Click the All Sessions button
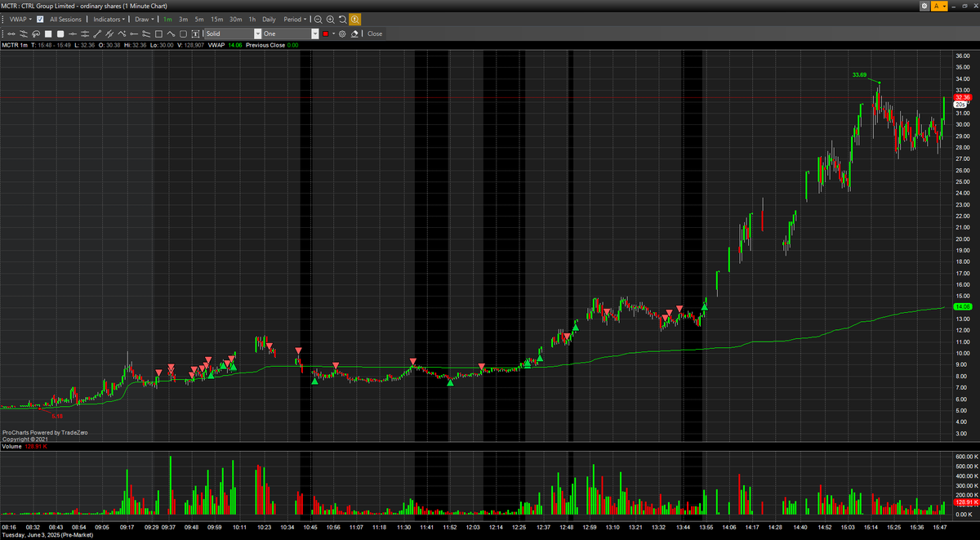The width and height of the screenshot is (980, 540). coord(65,19)
